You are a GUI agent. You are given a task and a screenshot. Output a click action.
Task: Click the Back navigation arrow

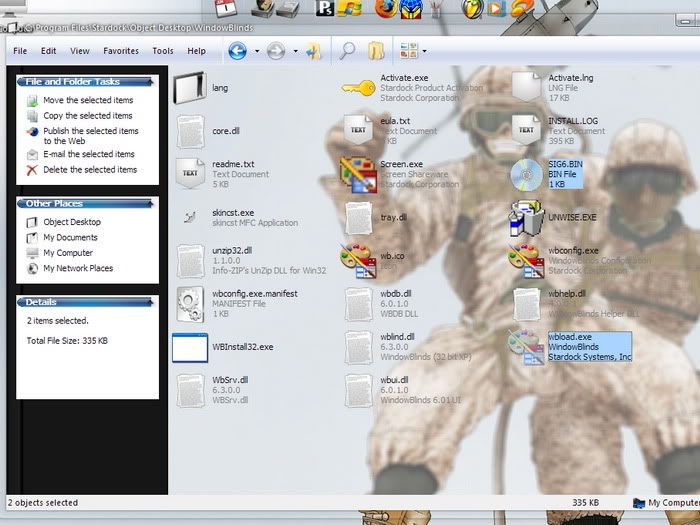(x=238, y=51)
